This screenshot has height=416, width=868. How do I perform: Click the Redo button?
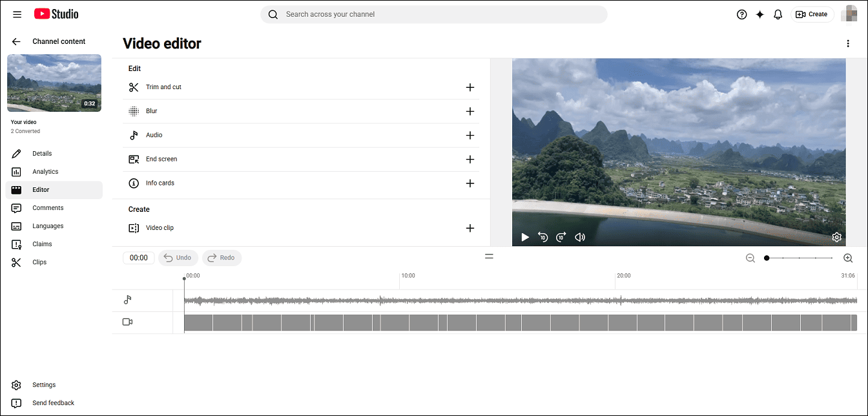click(222, 258)
